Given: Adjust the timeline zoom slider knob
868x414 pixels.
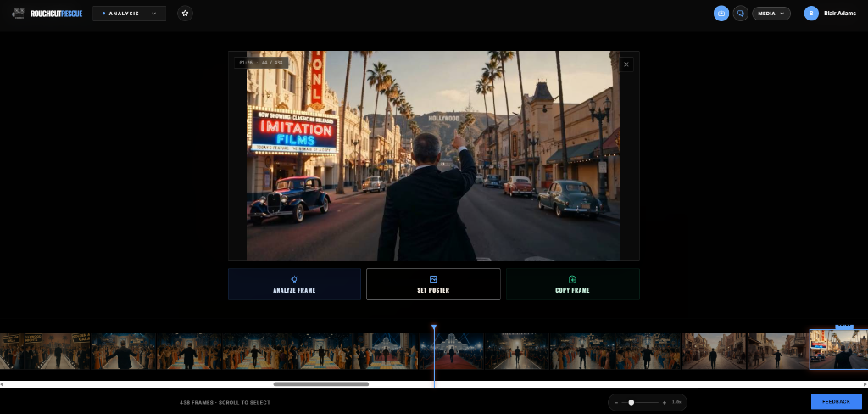Looking at the screenshot, I should (631, 402).
